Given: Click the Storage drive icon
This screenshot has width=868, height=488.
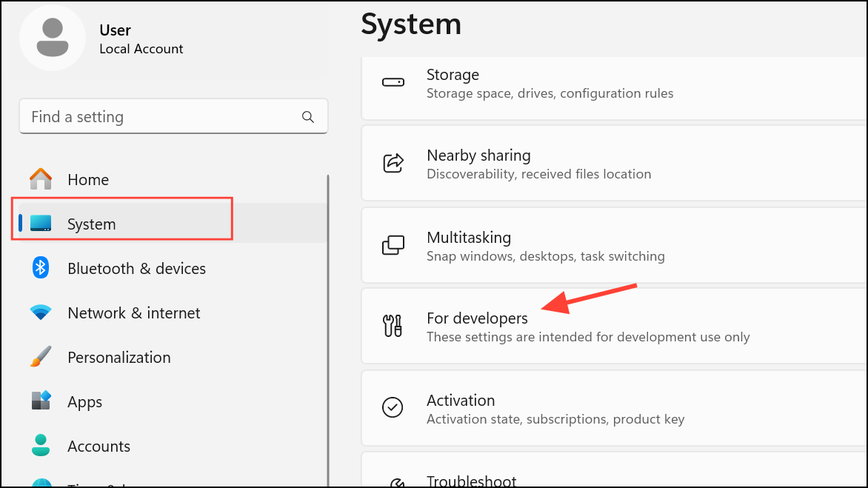Looking at the screenshot, I should [393, 83].
